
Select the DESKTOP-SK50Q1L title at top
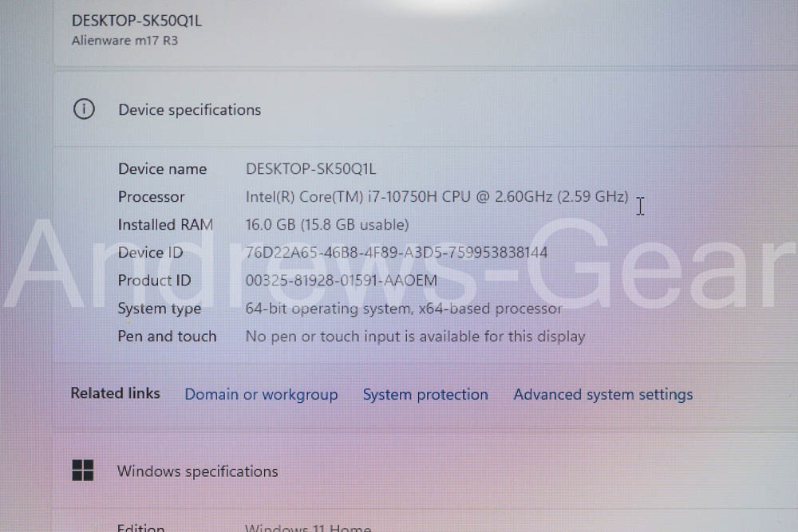[136, 21]
